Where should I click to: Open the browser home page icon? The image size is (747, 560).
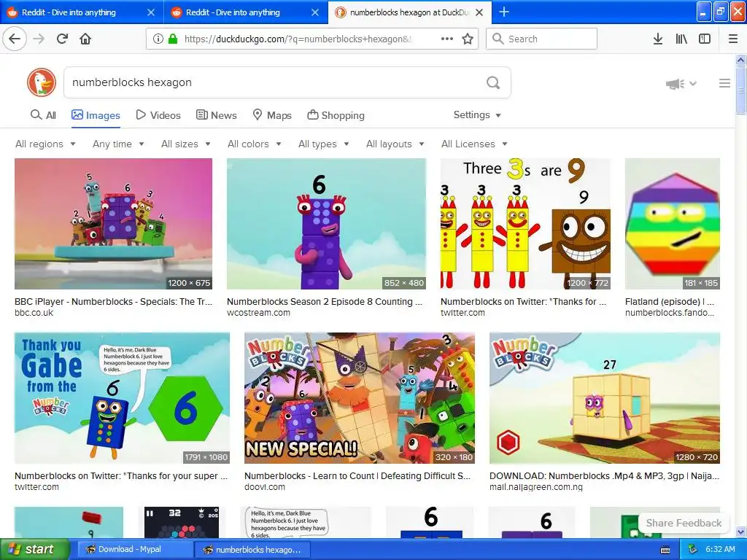(85, 39)
